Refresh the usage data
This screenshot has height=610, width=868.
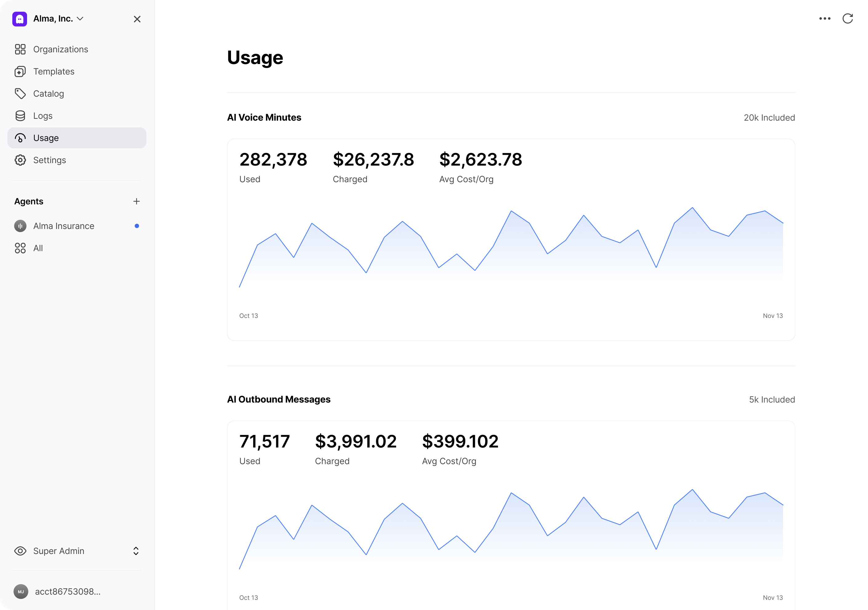pos(848,18)
